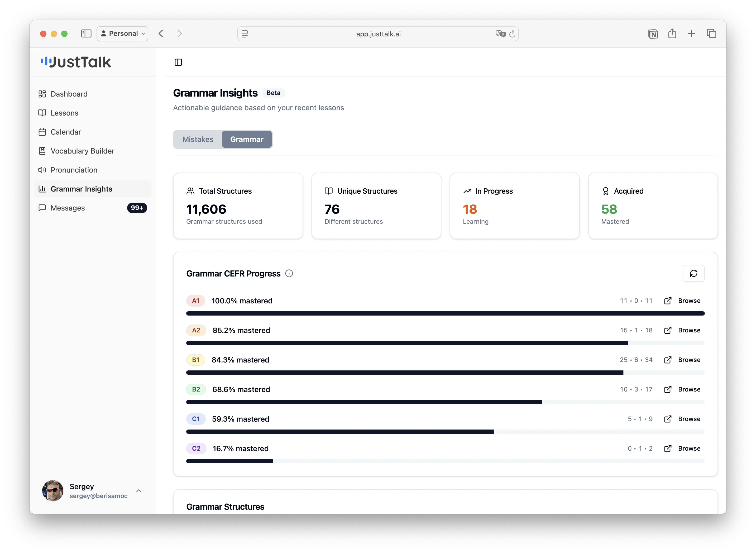Browse A2 grammar structures

[682, 330]
